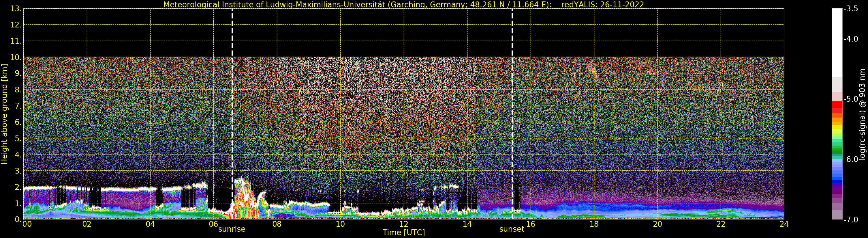Image resolution: width=868 pixels, height=238 pixels.
Task: Click the colorbar value -5.0
Action: (x=851, y=99)
